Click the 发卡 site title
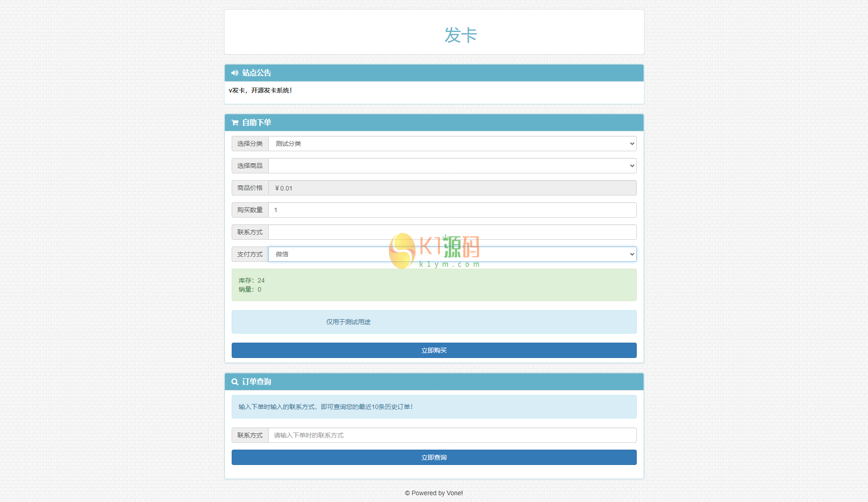The height and width of the screenshot is (502, 868). tap(460, 35)
